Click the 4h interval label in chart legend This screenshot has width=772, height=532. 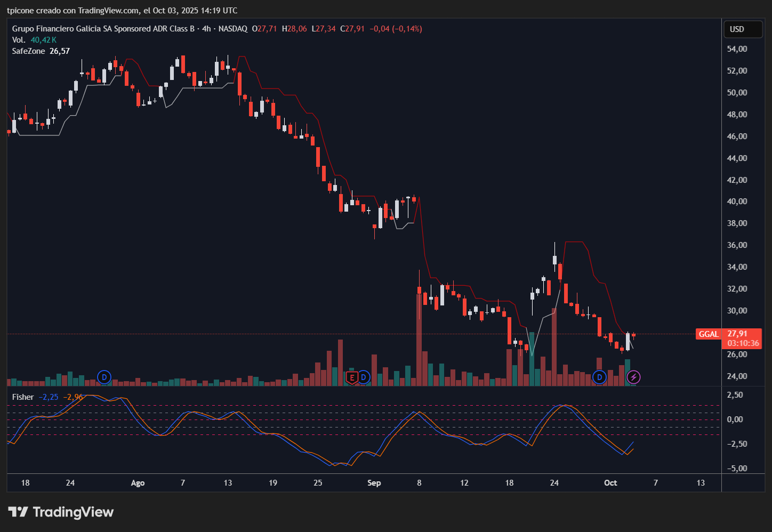pos(206,29)
